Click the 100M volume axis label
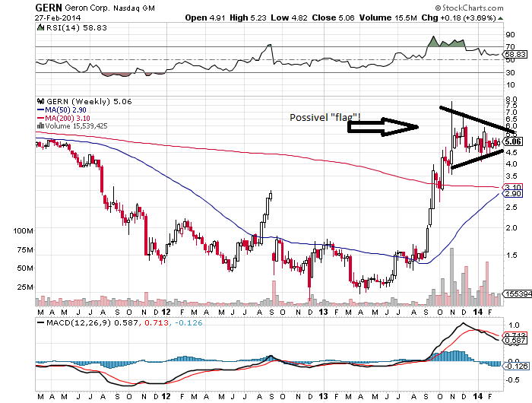This screenshot has width=532, height=403. pyautogui.click(x=24, y=231)
